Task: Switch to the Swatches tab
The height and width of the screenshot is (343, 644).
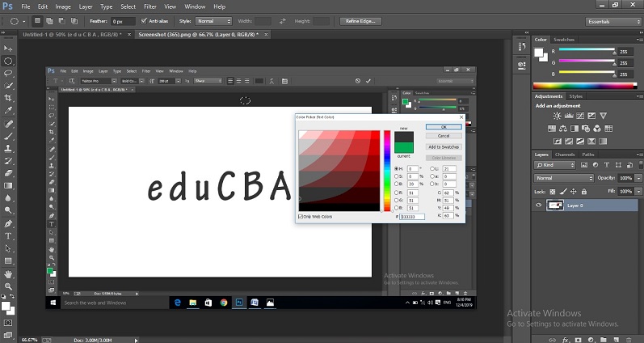Action: click(x=563, y=40)
